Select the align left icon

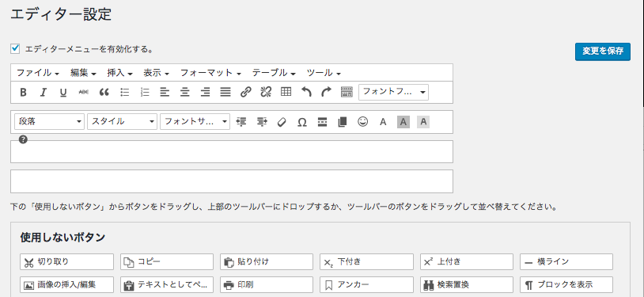[x=165, y=93]
